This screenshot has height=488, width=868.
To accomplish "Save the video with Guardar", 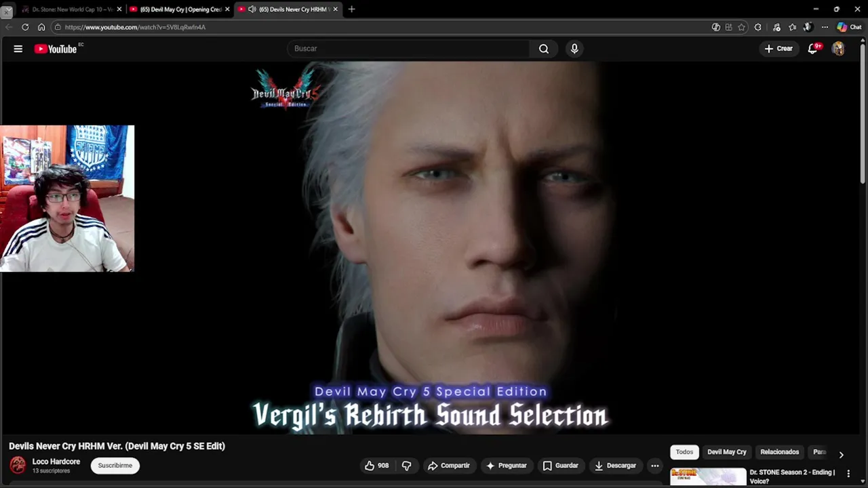I will pyautogui.click(x=561, y=466).
